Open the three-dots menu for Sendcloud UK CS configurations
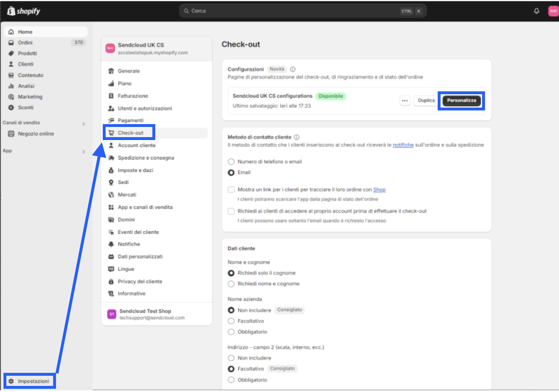The height and width of the screenshot is (392, 559). pyautogui.click(x=405, y=101)
